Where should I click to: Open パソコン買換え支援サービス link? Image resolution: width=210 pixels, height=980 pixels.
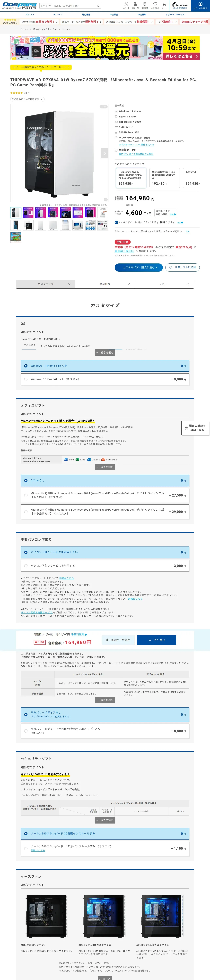click(37, 612)
